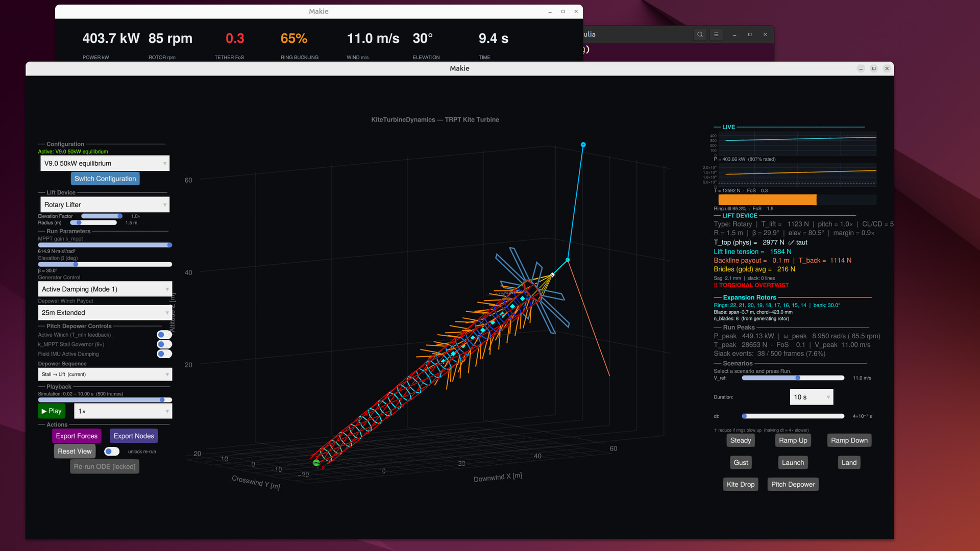Toggle the Active Winch (T_min feedback) switch
This screenshot has height=551, width=980.
[164, 335]
